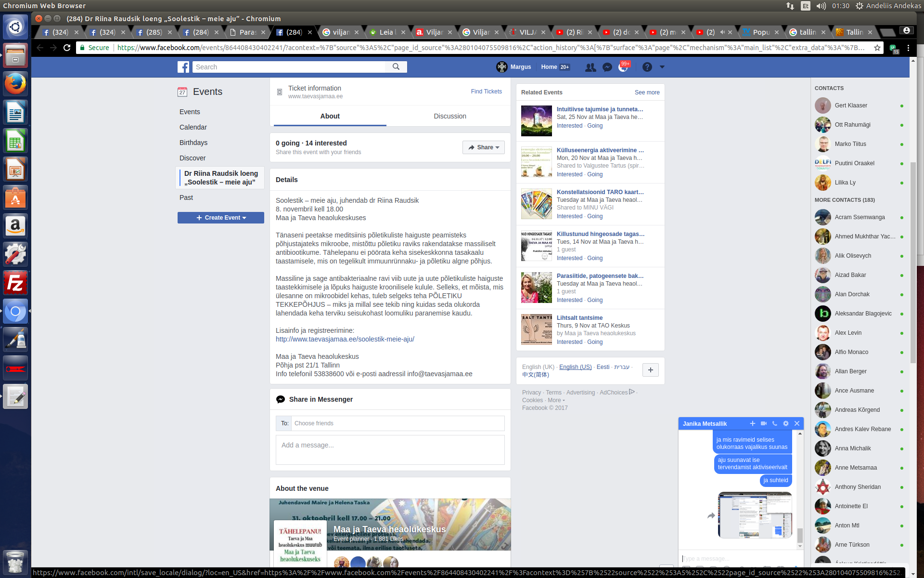Click See more in Related Events
The width and height of the screenshot is (924, 578).
647,92
